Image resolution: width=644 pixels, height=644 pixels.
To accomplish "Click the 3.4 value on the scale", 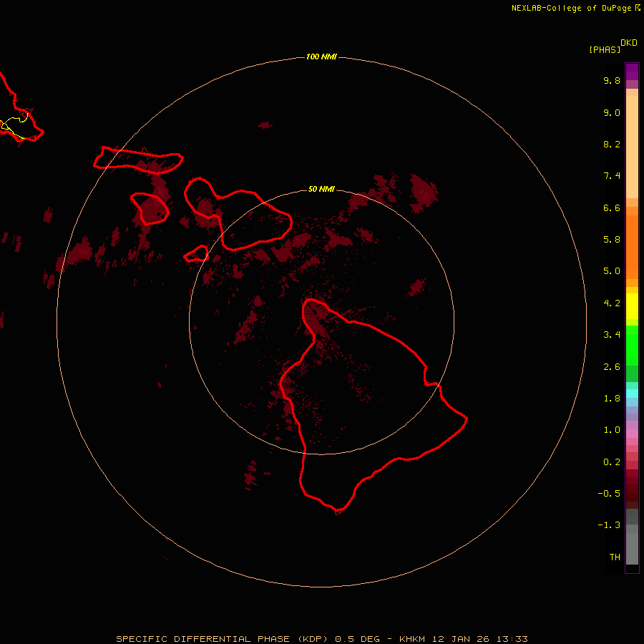I will [612, 335].
